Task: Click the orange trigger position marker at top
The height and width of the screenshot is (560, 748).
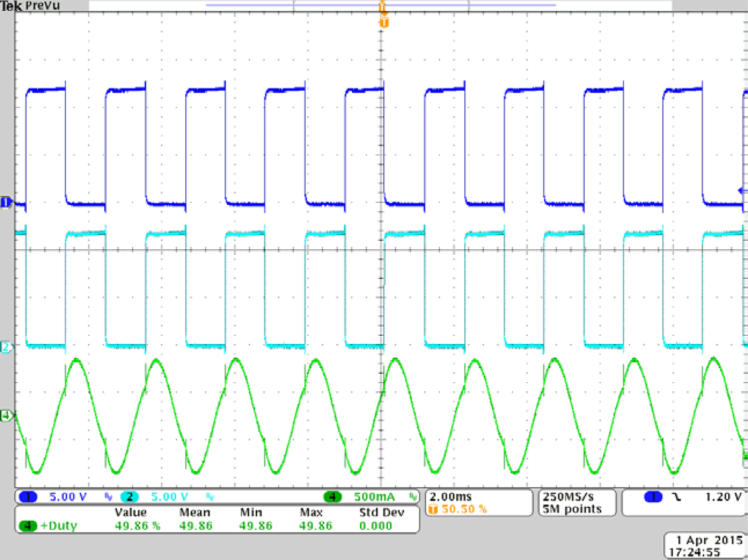Action: coord(383,23)
